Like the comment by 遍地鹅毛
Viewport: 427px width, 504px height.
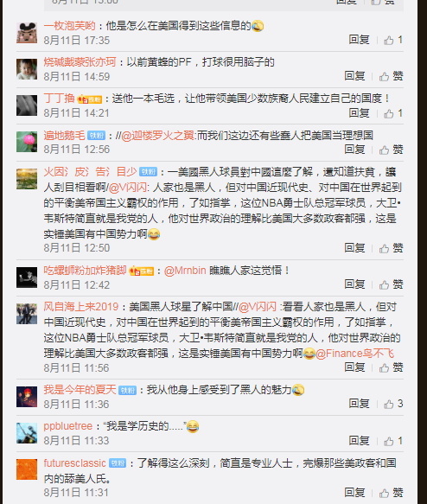tap(391, 150)
